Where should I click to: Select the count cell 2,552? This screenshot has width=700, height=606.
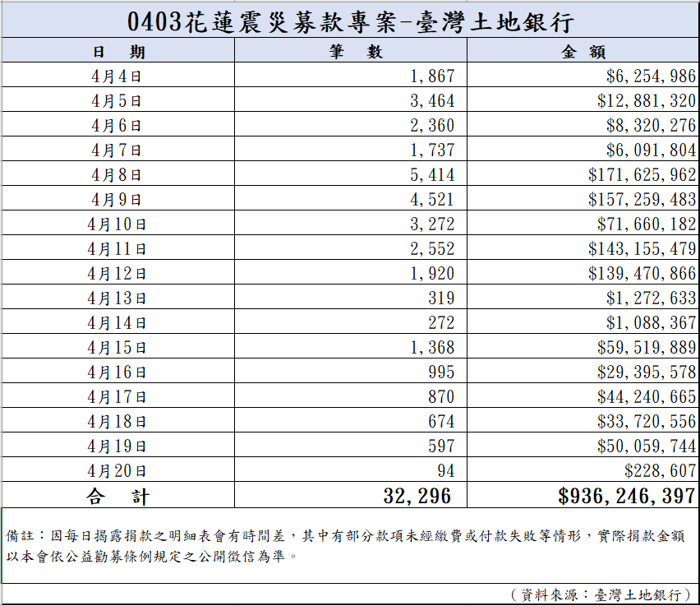coord(351,247)
